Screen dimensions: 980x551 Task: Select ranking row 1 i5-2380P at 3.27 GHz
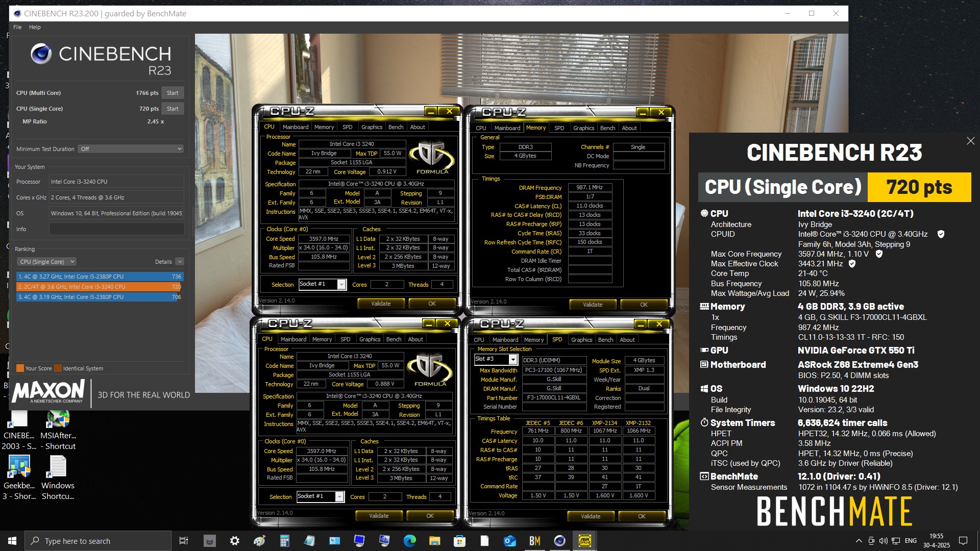click(x=100, y=277)
